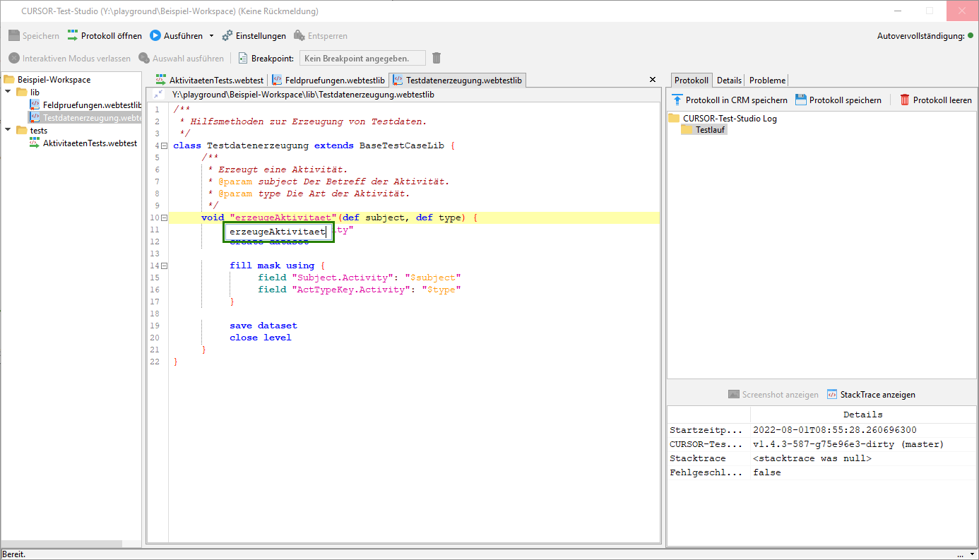This screenshot has height=560, width=979.
Task: Select Feldpruefungen.webtestlib in file tree
Action: (x=92, y=105)
